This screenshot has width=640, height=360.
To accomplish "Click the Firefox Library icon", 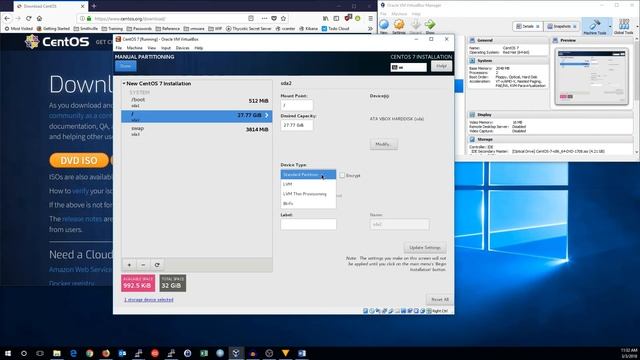I will (325, 18).
